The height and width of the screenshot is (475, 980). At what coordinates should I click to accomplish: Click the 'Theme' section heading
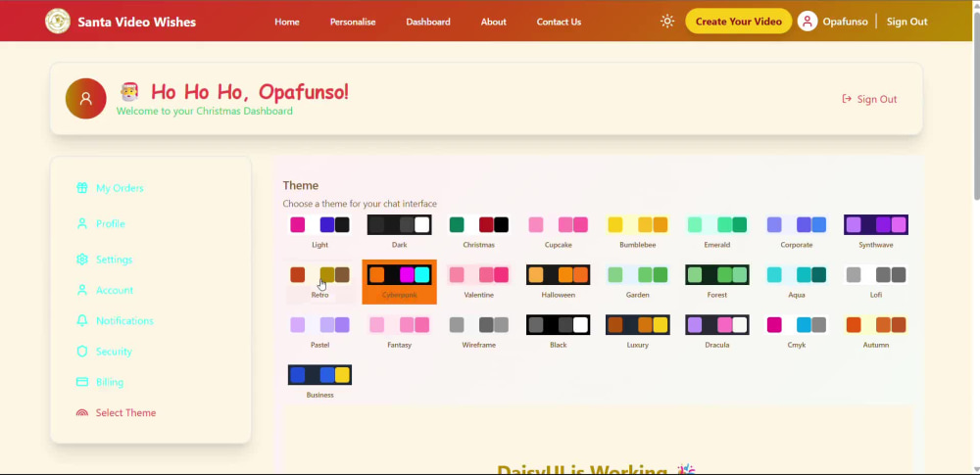(301, 186)
